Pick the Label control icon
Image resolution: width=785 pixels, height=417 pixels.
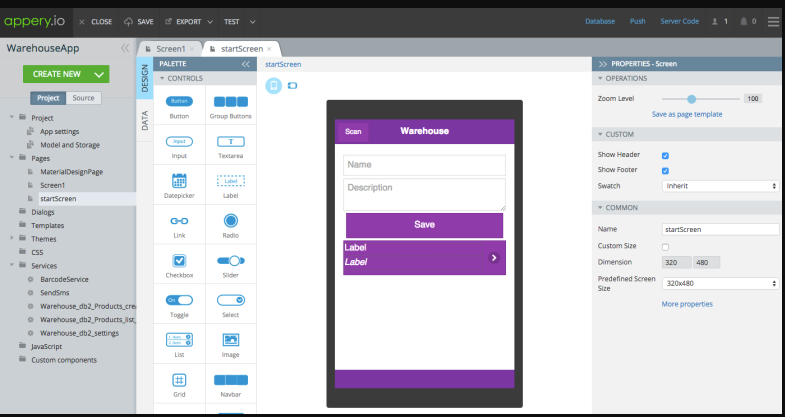231,181
